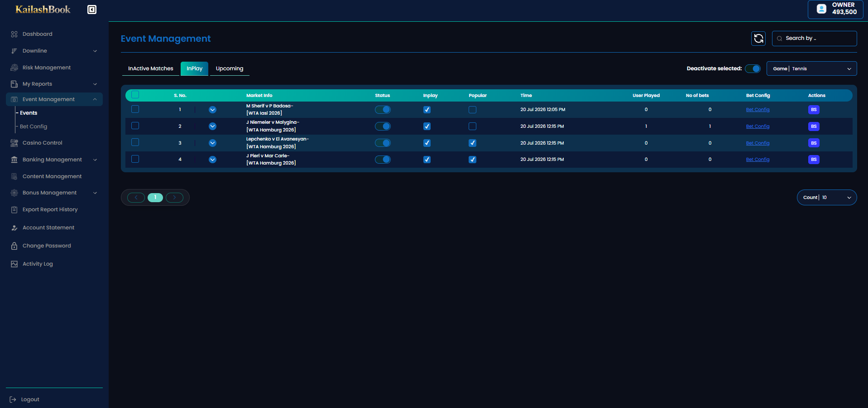Screen dimensions: 868x408
Task: Click the KailashBook logo
Action: [43, 10]
